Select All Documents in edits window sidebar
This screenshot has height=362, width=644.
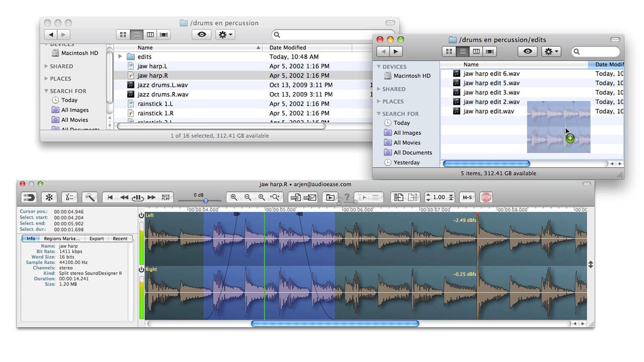point(408,152)
